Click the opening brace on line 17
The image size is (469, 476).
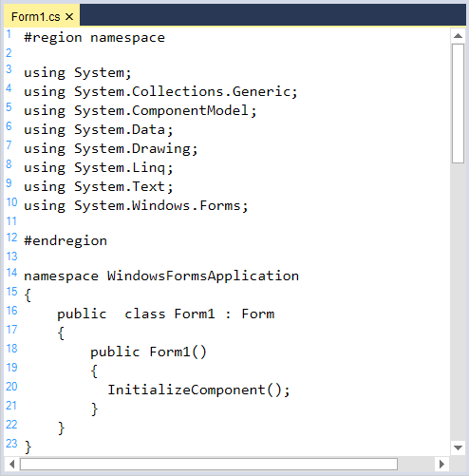(x=61, y=333)
